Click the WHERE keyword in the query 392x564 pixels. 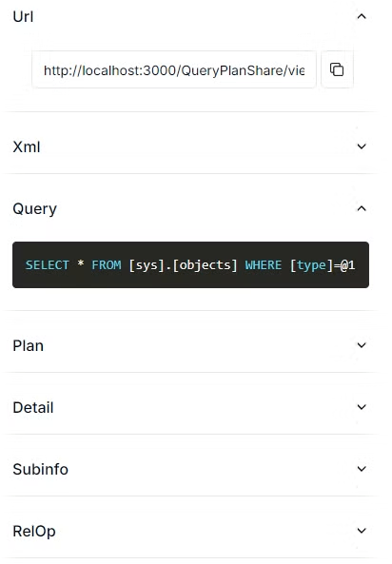pos(264,265)
